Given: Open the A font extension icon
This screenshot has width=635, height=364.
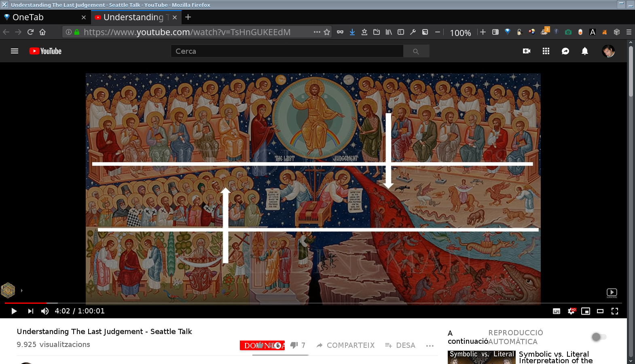Looking at the screenshot, I should pos(593,32).
